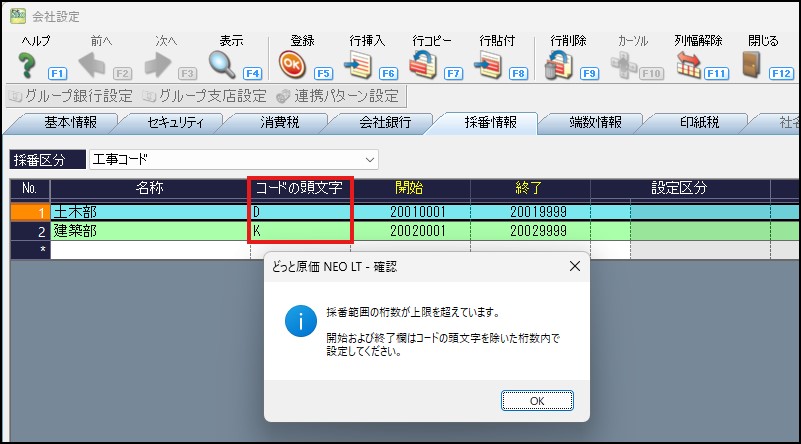Click the Register (登録) OK icon

[291, 65]
